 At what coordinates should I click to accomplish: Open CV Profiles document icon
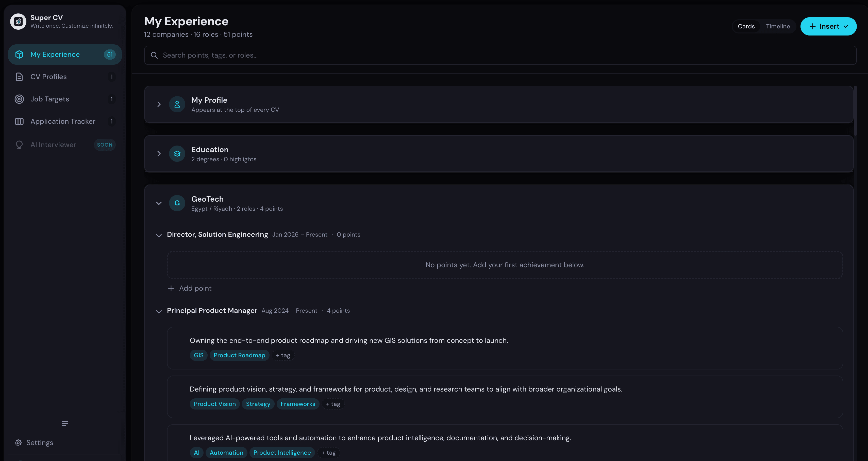(19, 77)
